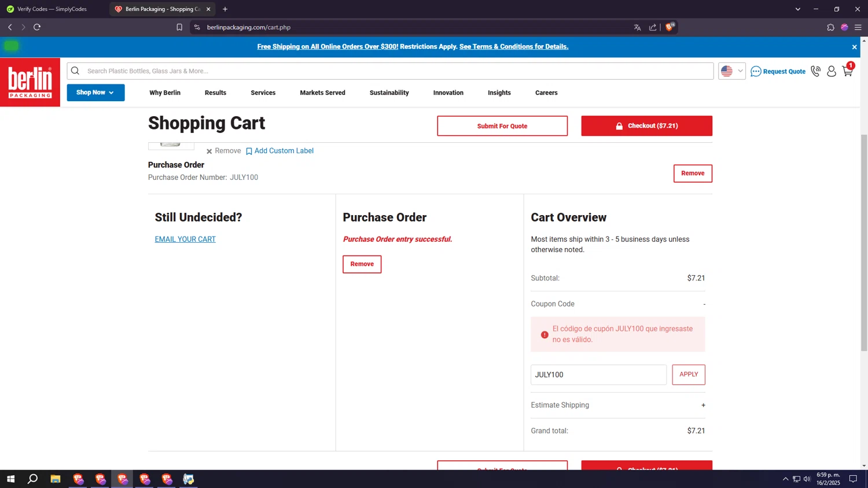Open the translate page icon in the address bar

(x=637, y=27)
